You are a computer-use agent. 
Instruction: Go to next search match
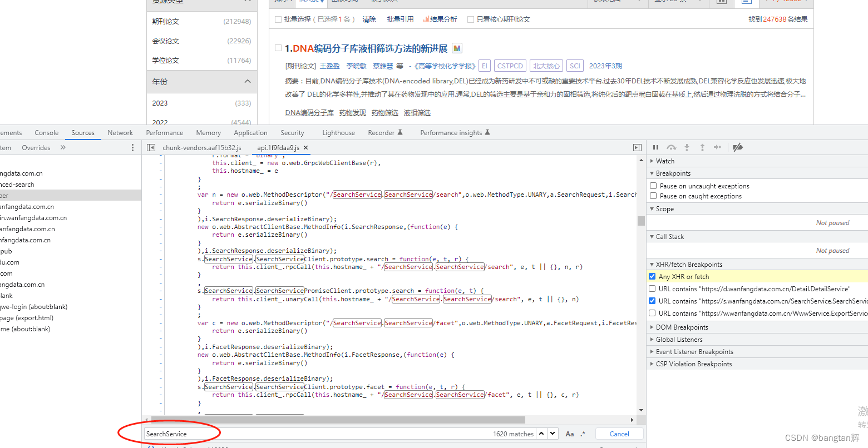(x=553, y=434)
